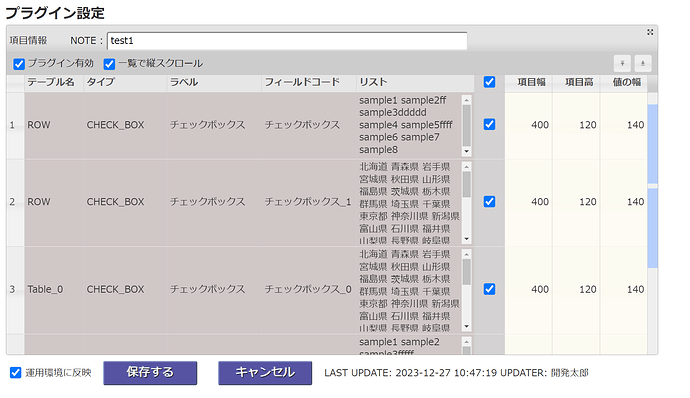The image size is (690, 398).
Task: Click row 1 ROW table name cell
Action: coord(54,125)
